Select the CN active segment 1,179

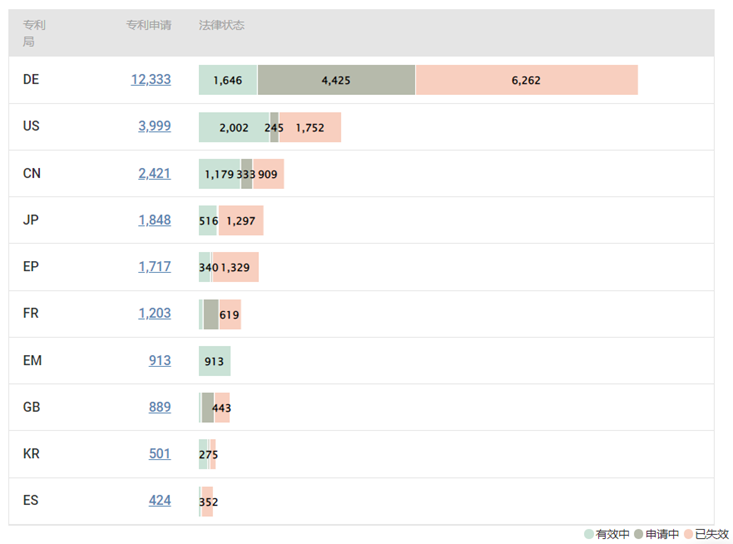(x=219, y=174)
